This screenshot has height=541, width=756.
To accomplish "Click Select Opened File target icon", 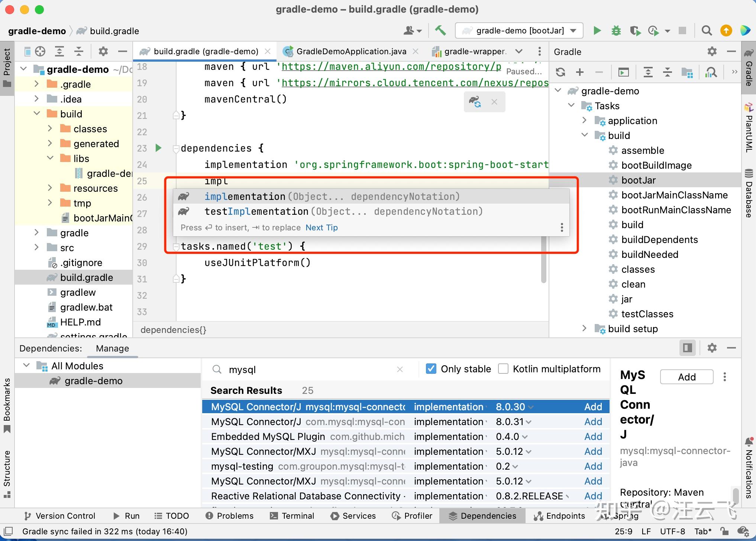I will (x=40, y=51).
